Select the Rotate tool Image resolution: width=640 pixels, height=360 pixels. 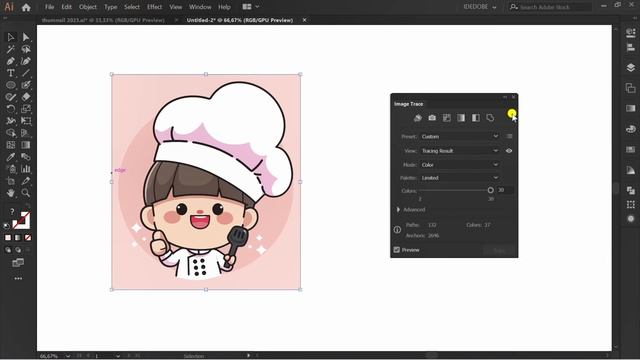[x=11, y=109]
